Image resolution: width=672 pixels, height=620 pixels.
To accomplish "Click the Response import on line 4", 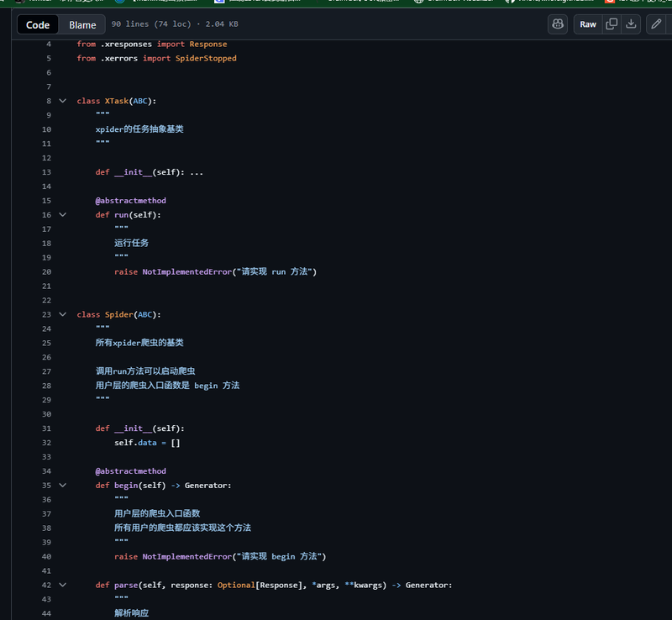I will [x=207, y=44].
